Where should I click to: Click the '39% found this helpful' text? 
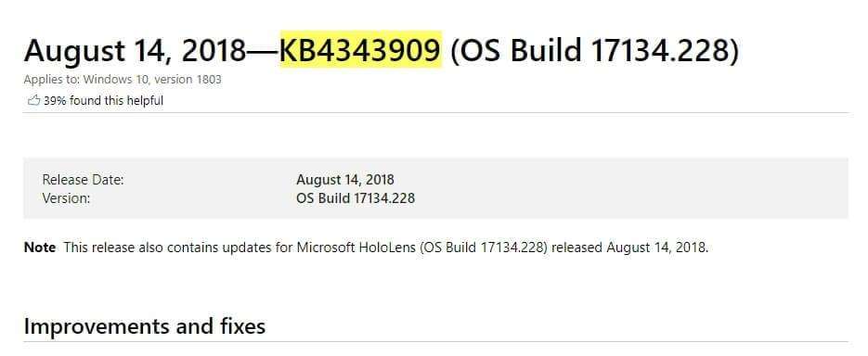pyautogui.click(x=104, y=101)
